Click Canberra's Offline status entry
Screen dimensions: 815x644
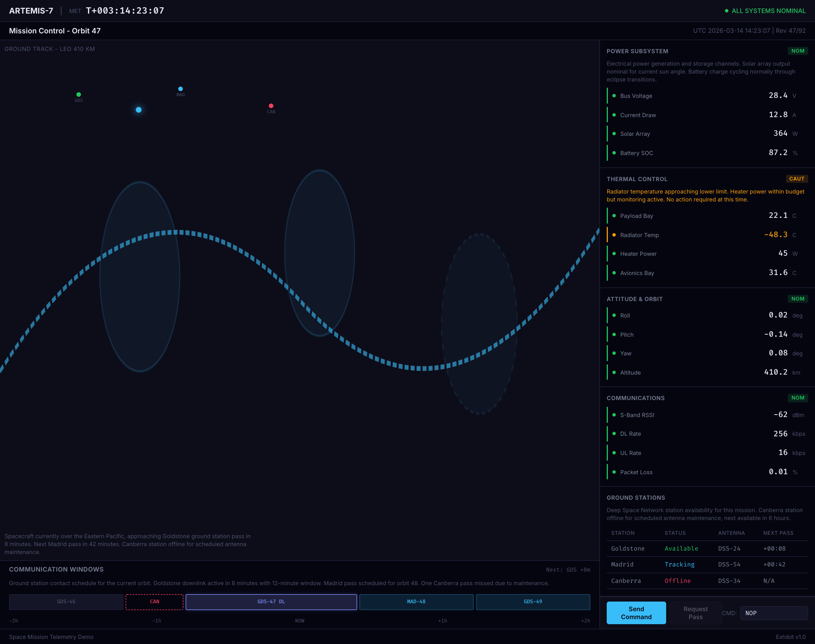tap(677, 581)
